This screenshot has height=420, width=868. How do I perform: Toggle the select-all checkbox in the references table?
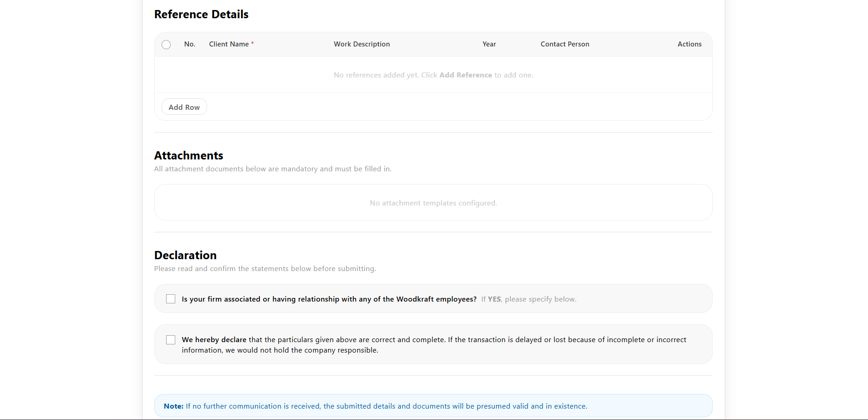click(166, 45)
